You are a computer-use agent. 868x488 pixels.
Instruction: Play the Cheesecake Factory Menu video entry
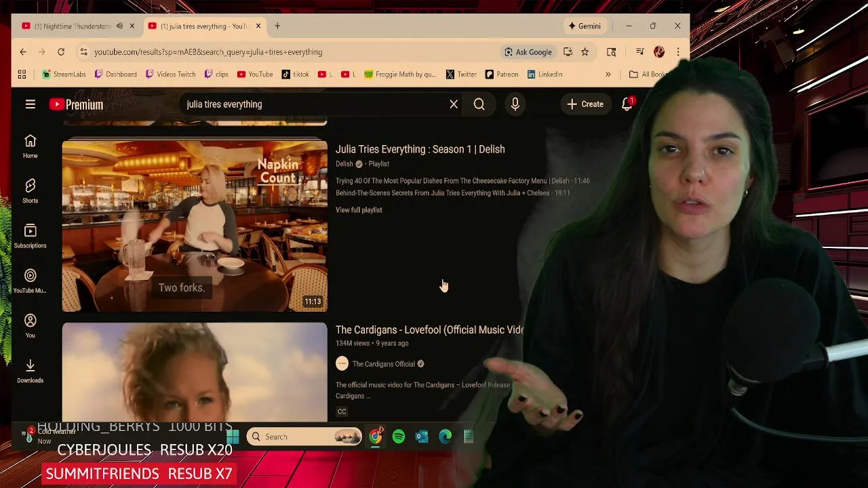click(462, 181)
